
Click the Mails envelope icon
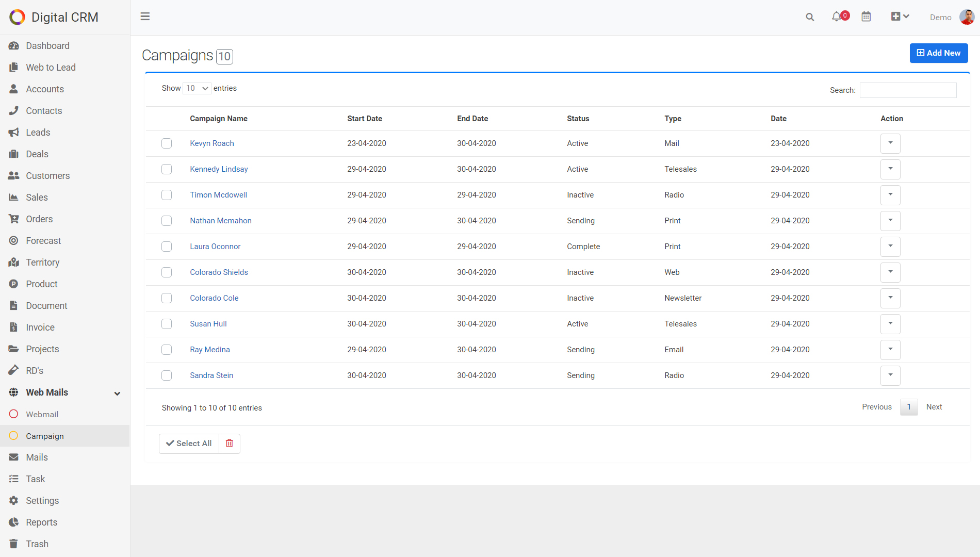(14, 457)
